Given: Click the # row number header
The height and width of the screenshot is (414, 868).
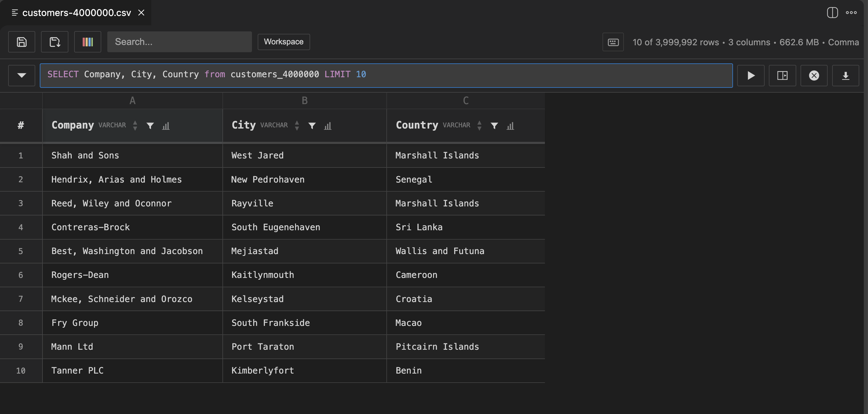Looking at the screenshot, I should (21, 125).
